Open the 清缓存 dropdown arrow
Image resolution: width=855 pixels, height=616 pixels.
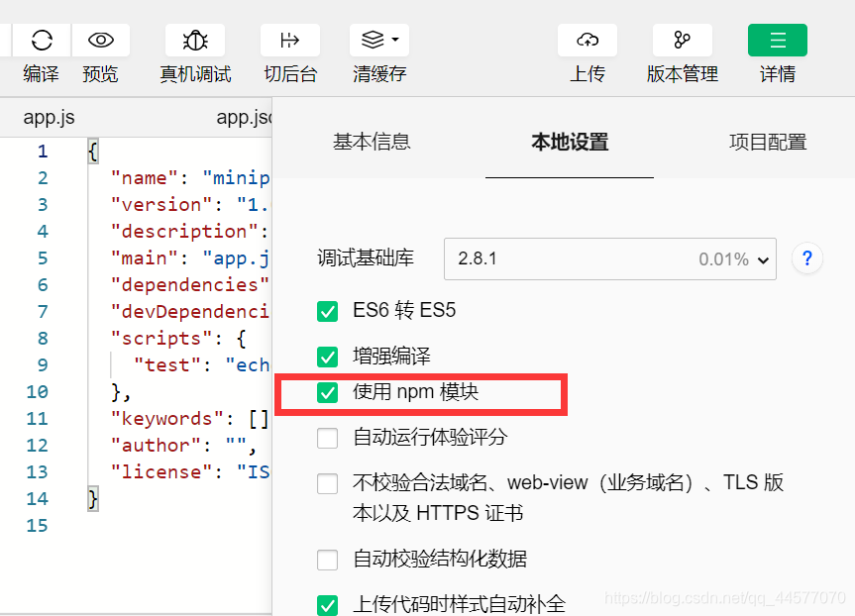coord(395,40)
